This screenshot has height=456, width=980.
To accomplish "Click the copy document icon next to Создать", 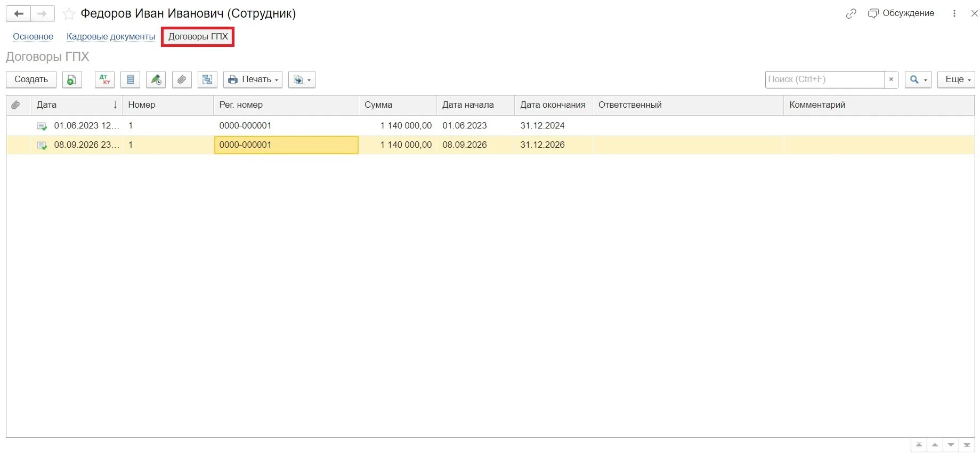I will point(72,79).
